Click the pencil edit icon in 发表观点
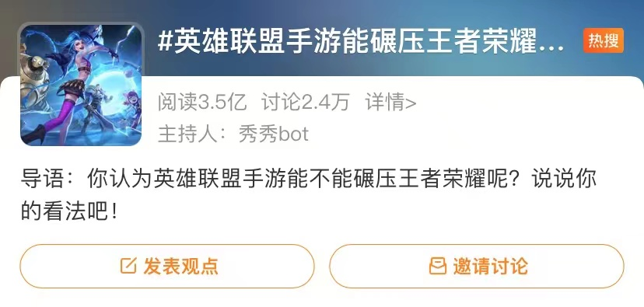Viewport: 644px width, 307px height. [128, 266]
